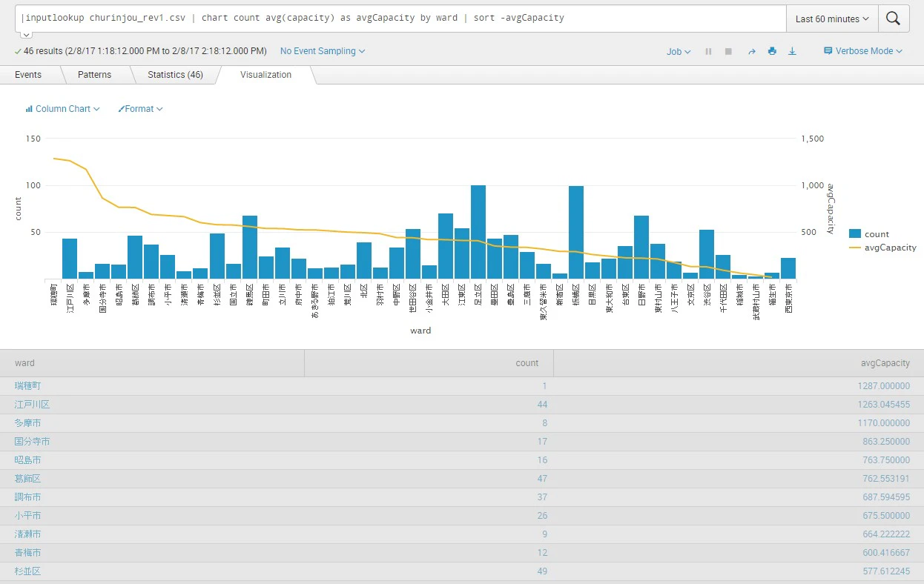Click into the search query input
This screenshot has height=584, width=924.
coord(400,19)
